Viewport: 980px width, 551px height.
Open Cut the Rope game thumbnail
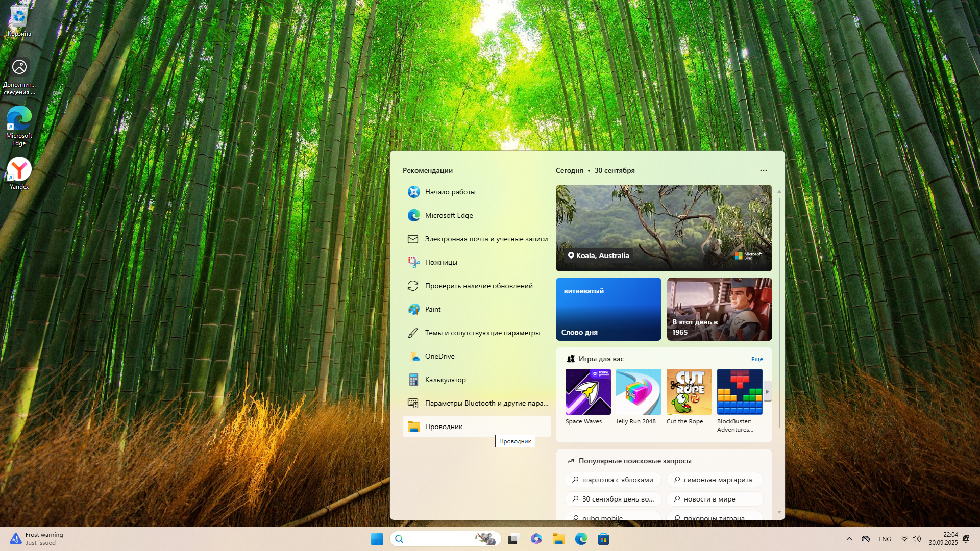[689, 392]
